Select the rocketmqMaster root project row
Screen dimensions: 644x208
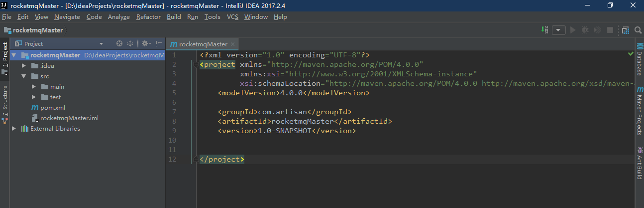[x=88, y=55]
